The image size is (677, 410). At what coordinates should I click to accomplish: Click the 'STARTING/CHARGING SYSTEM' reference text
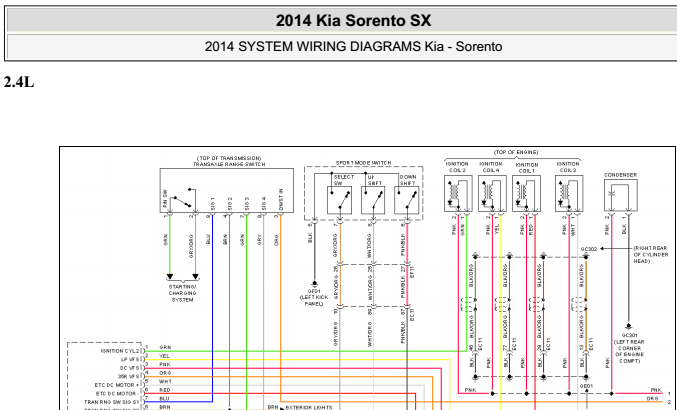pos(182,293)
